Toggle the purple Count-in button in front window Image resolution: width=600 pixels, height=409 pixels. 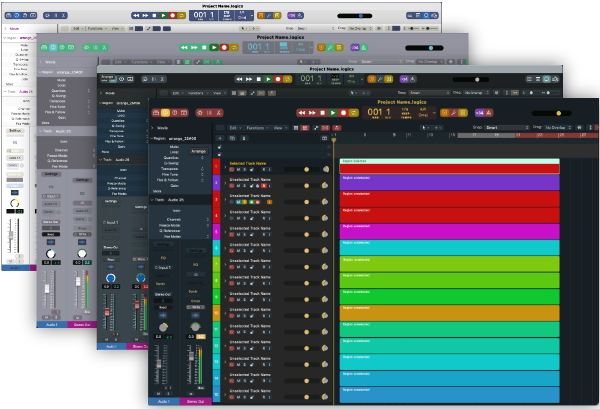pos(479,113)
